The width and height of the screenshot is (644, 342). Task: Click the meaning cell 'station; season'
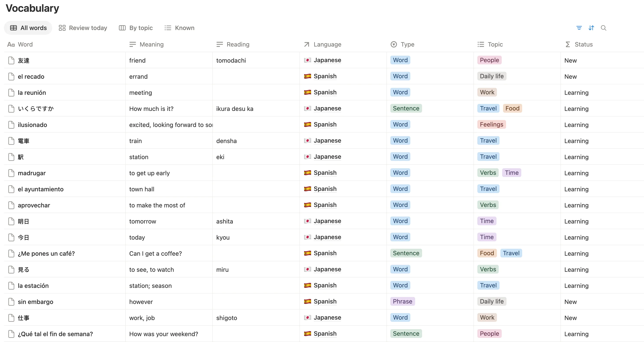pos(169,285)
